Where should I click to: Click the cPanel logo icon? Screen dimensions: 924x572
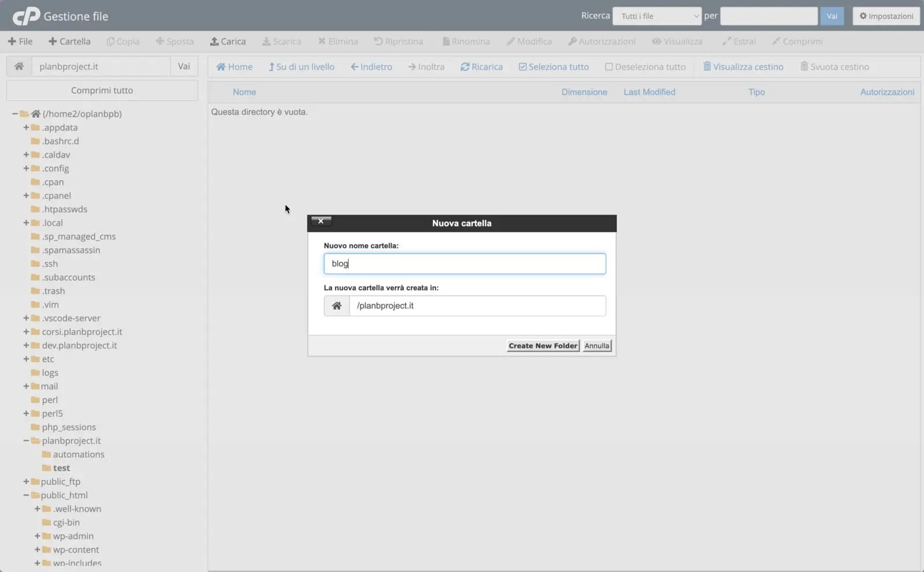pos(27,16)
